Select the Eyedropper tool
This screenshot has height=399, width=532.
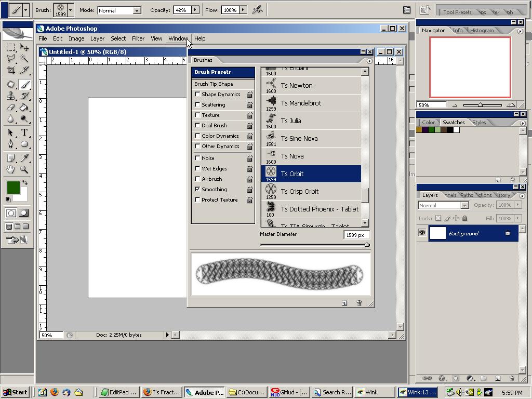pos(24,158)
